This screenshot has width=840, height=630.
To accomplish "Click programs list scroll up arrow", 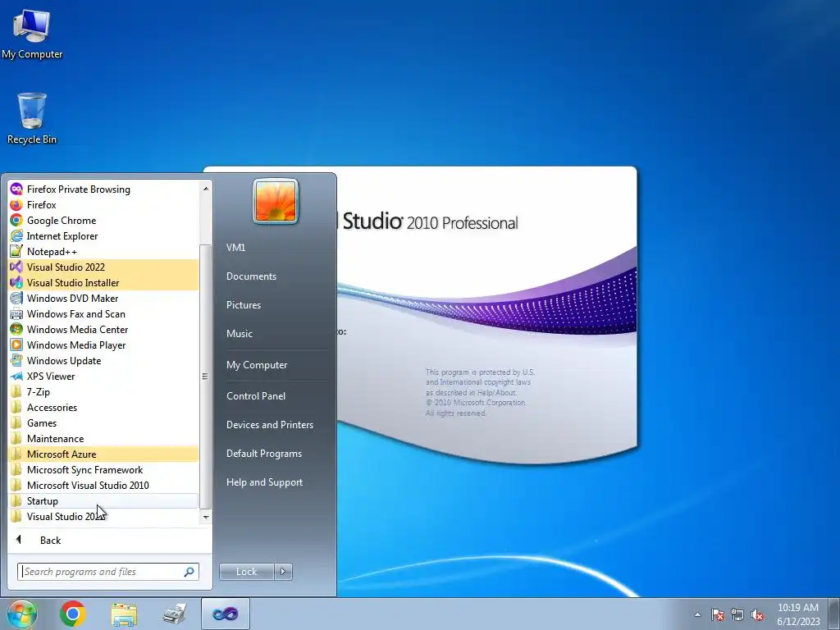I will 206,189.
